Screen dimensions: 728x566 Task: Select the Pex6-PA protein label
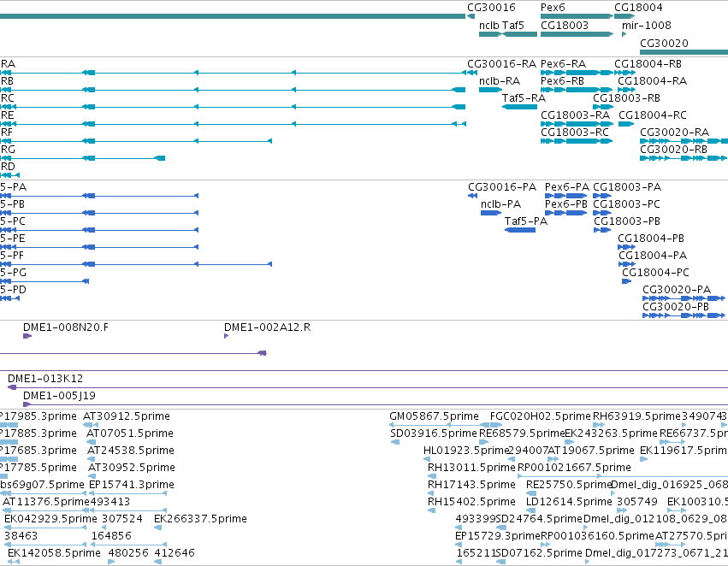567,187
